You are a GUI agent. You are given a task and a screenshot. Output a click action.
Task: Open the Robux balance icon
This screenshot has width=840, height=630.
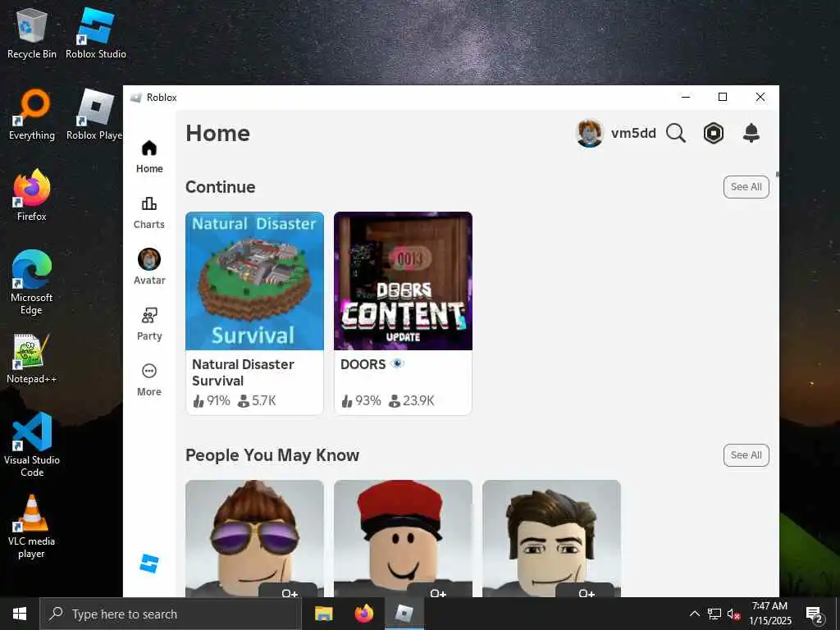pyautogui.click(x=713, y=133)
